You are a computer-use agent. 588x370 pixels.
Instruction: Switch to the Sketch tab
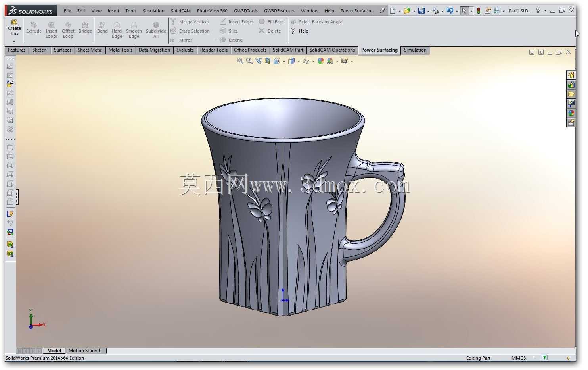click(x=39, y=50)
